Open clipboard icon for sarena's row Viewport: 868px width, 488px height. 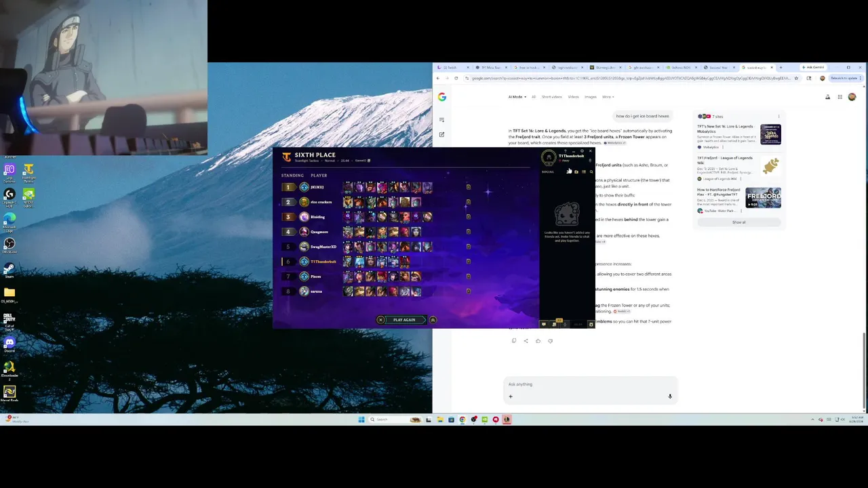tap(468, 291)
